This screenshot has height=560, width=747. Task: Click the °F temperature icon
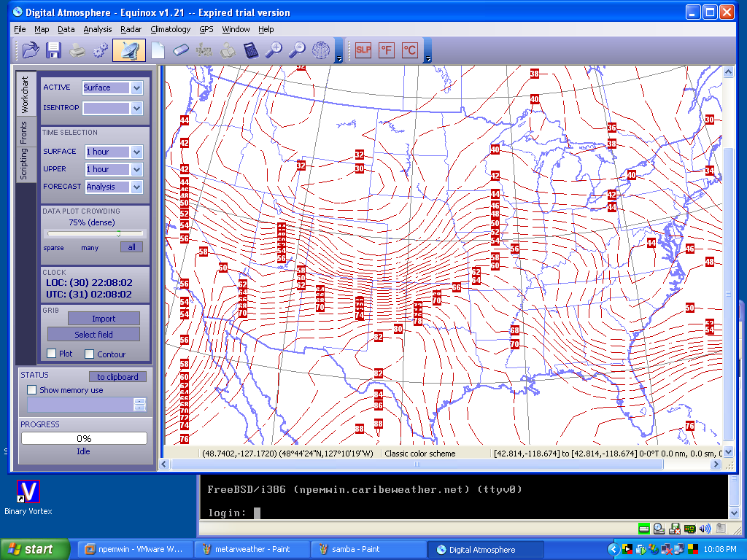click(x=387, y=50)
